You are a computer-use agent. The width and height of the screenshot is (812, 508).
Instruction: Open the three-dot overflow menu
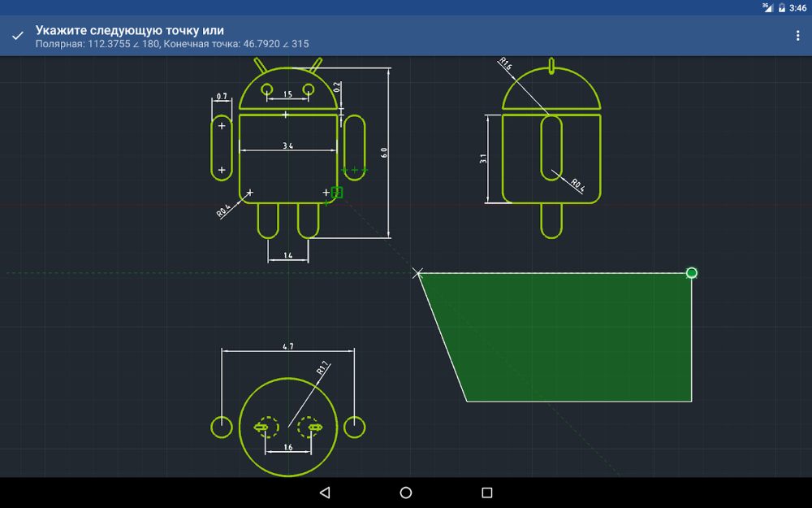[x=797, y=36]
